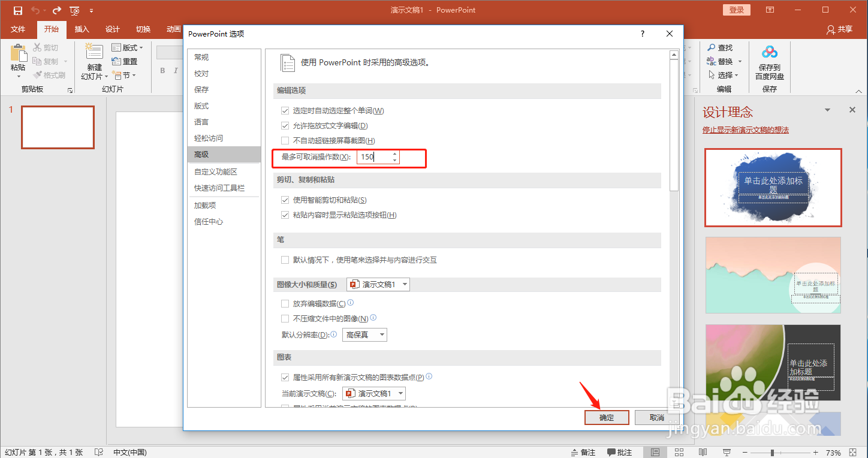Open the 版式 layout dropdown in ribbon
Image resolution: width=868 pixels, height=458 pixels.
(128, 47)
